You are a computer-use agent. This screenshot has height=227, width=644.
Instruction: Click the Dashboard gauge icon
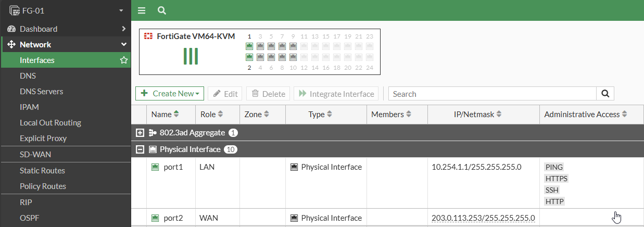[11, 29]
